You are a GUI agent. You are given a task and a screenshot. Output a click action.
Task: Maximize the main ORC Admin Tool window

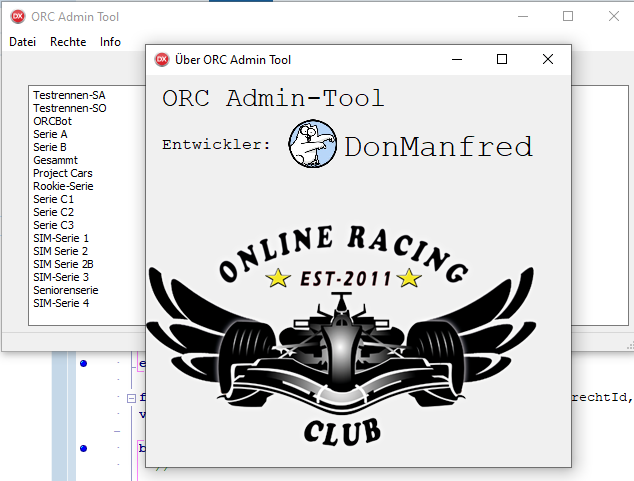(568, 17)
